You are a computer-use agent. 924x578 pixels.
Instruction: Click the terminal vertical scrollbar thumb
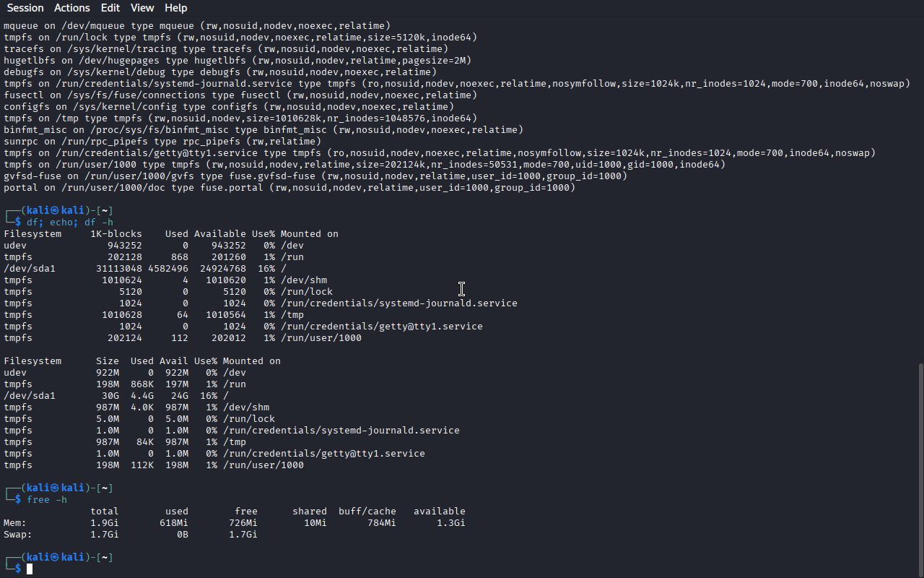(x=919, y=470)
